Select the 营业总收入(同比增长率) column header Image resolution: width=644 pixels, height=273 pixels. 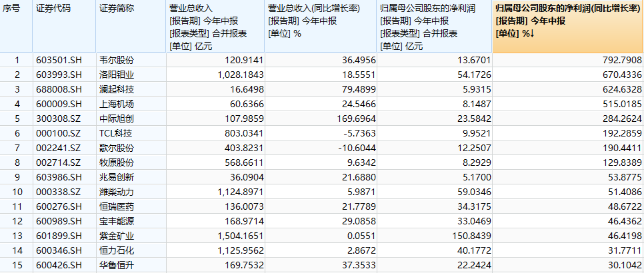click(321, 26)
